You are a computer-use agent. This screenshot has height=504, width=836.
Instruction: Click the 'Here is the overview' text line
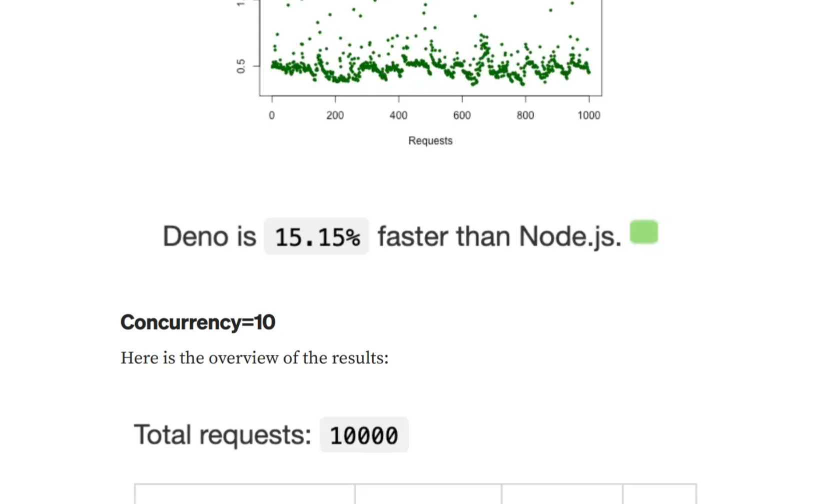[x=254, y=358]
